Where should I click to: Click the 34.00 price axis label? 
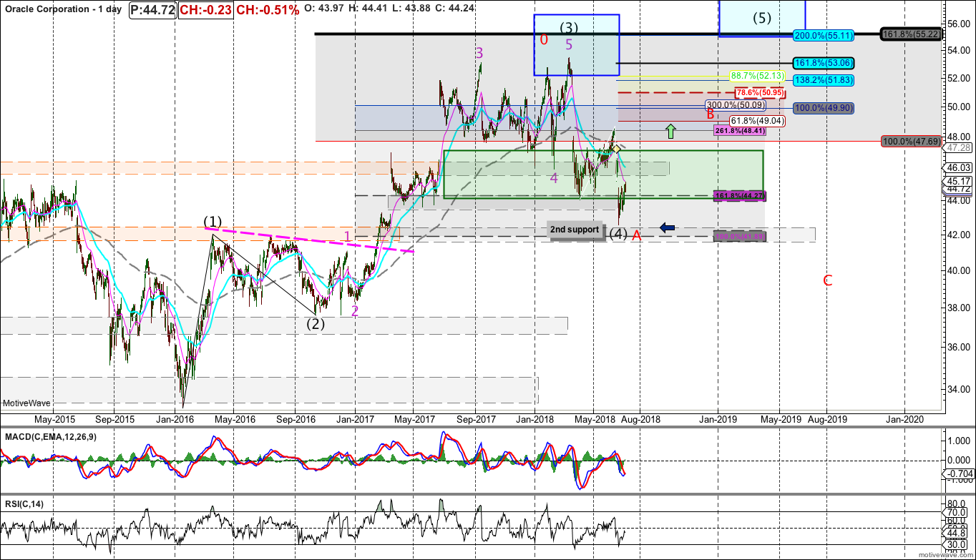coord(958,390)
